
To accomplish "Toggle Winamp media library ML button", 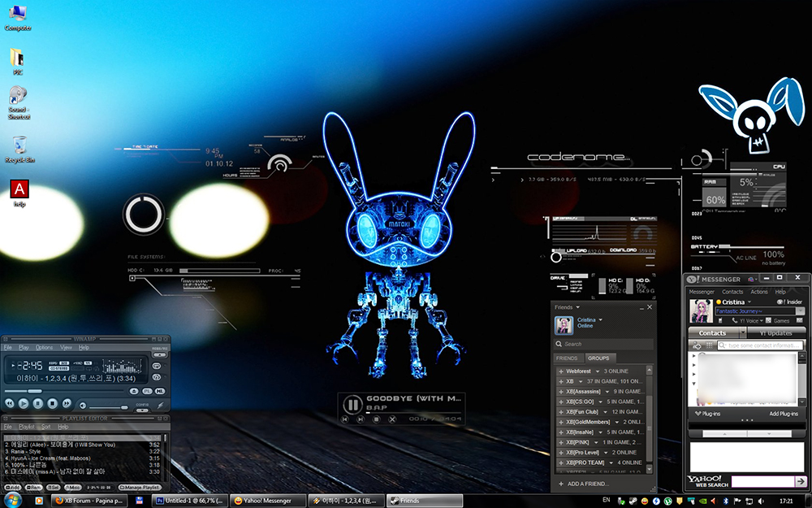I will pos(160,391).
